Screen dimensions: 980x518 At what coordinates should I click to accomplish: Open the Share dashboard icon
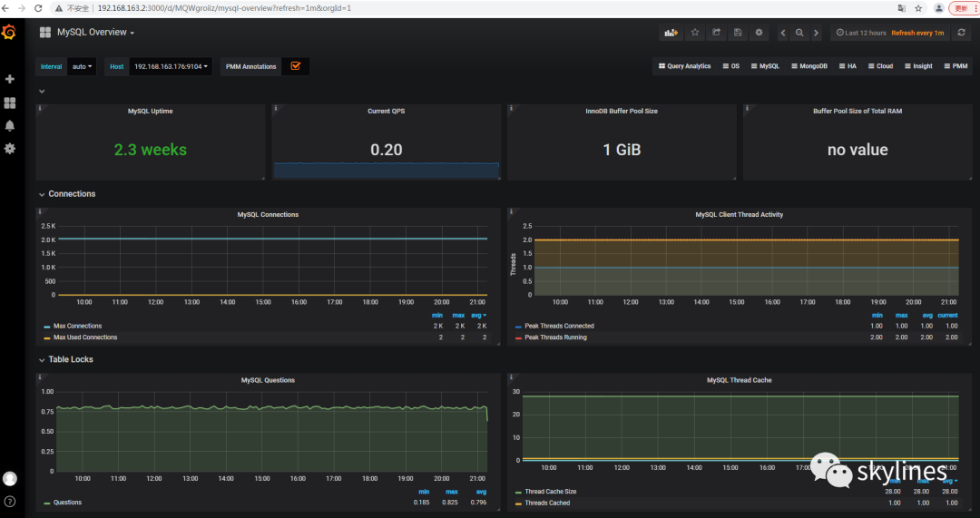tap(716, 33)
